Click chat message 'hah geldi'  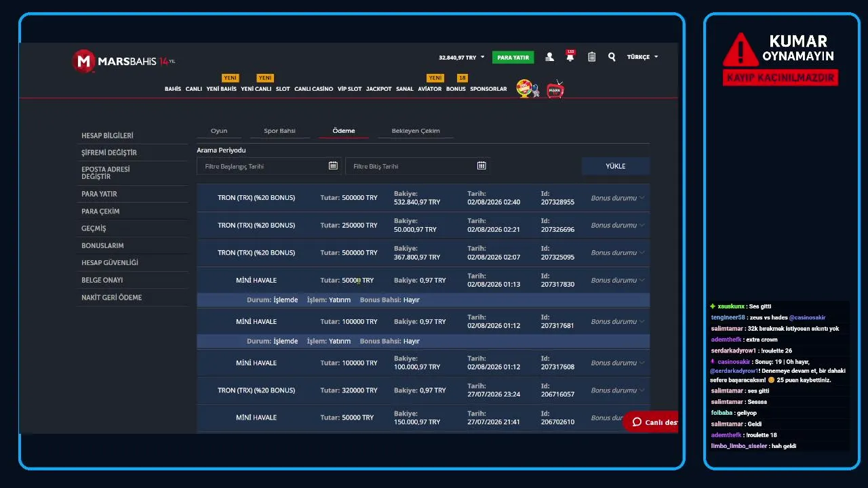[785, 446]
